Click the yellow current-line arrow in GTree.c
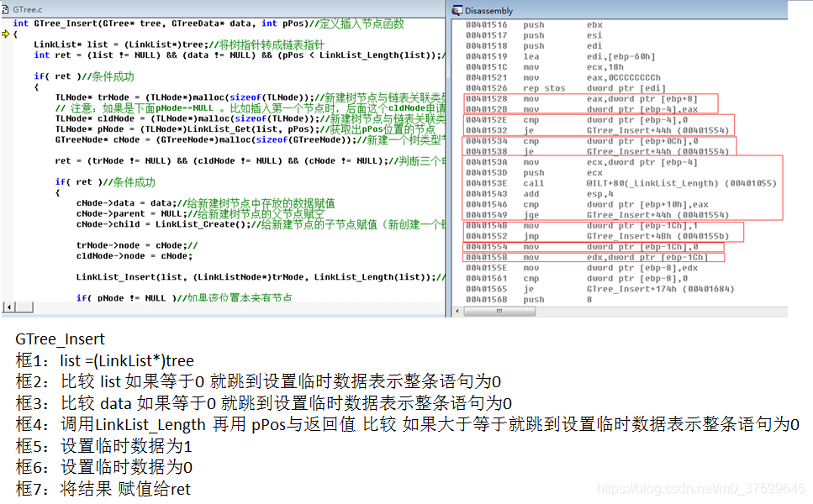This screenshot has height=504, width=813. pos(6,34)
